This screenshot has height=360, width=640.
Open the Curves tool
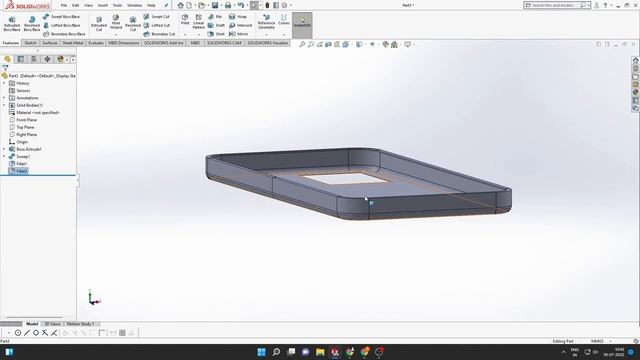point(284,20)
